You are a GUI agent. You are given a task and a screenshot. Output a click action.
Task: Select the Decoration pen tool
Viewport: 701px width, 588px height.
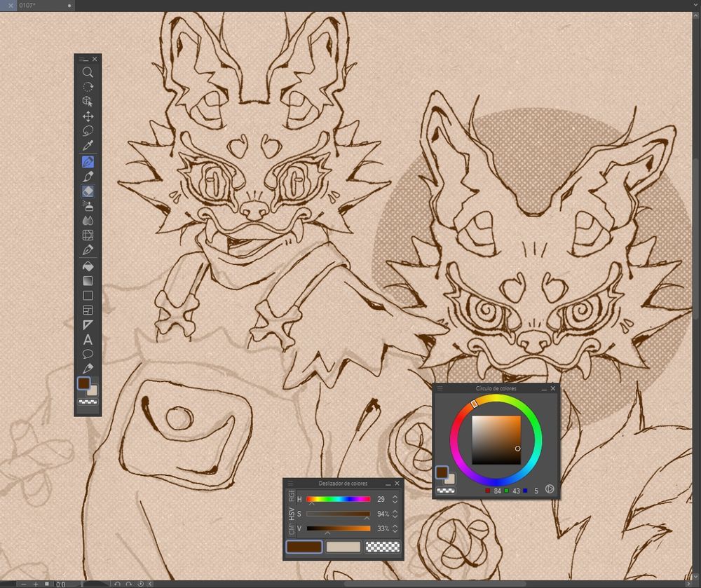tap(88, 249)
